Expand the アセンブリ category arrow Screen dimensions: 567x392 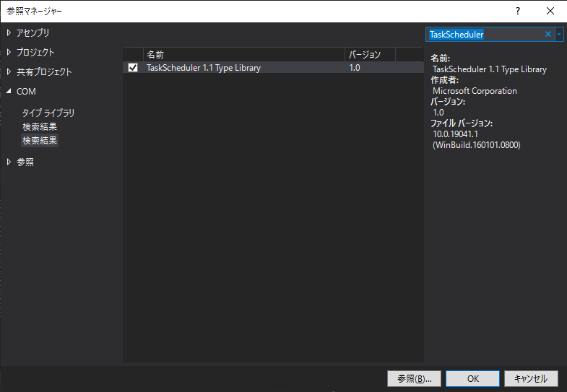pos(9,32)
